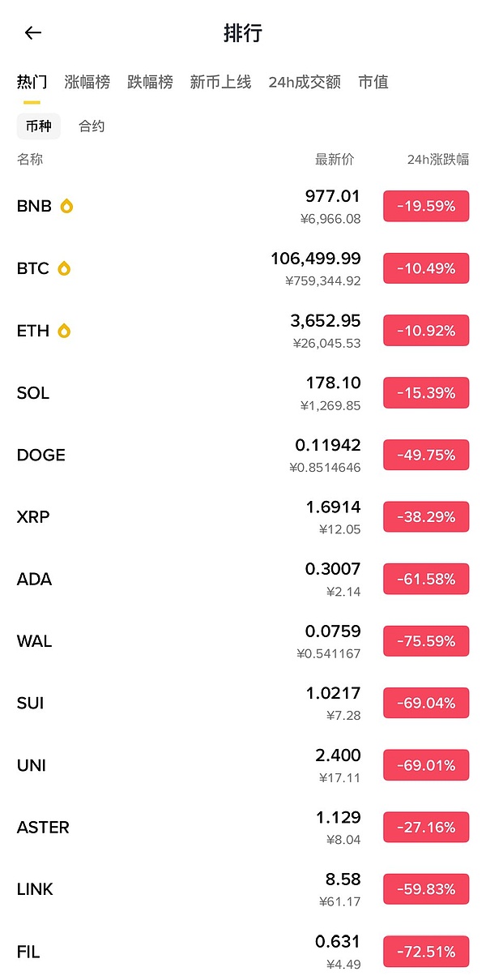Tap the flame icon beside ETH
Screen dimensions: 486x980
64,331
